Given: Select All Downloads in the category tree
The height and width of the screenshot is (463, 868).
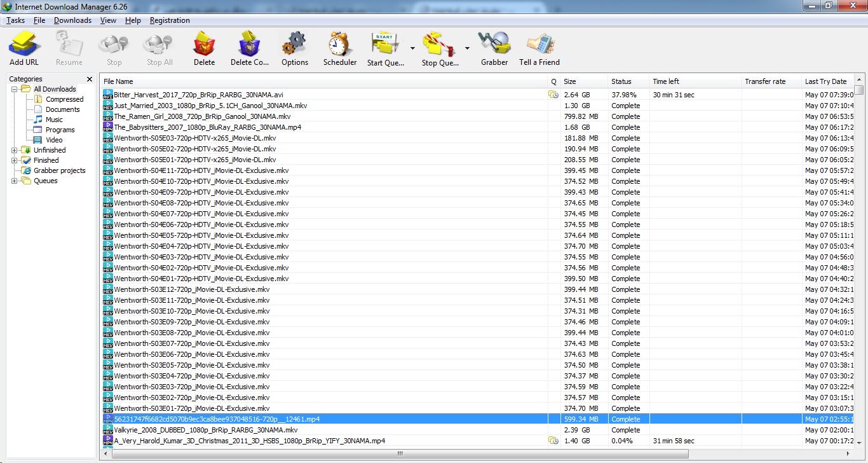Looking at the screenshot, I should coord(55,89).
